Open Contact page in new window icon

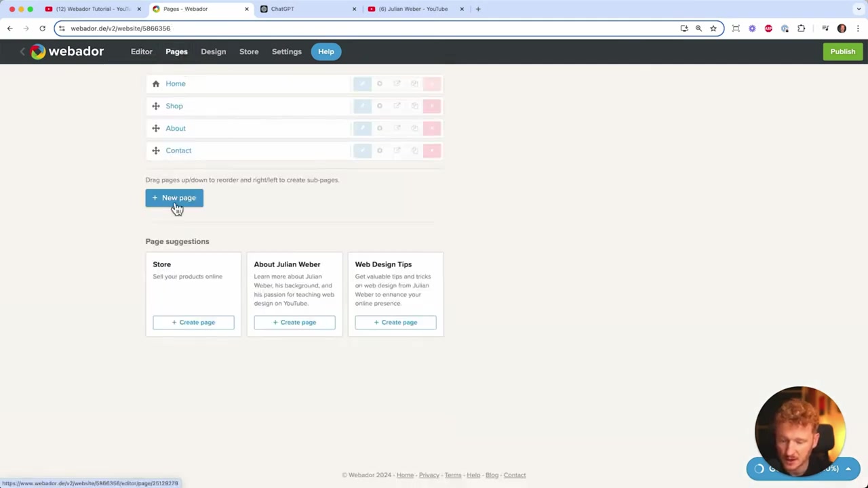point(397,150)
